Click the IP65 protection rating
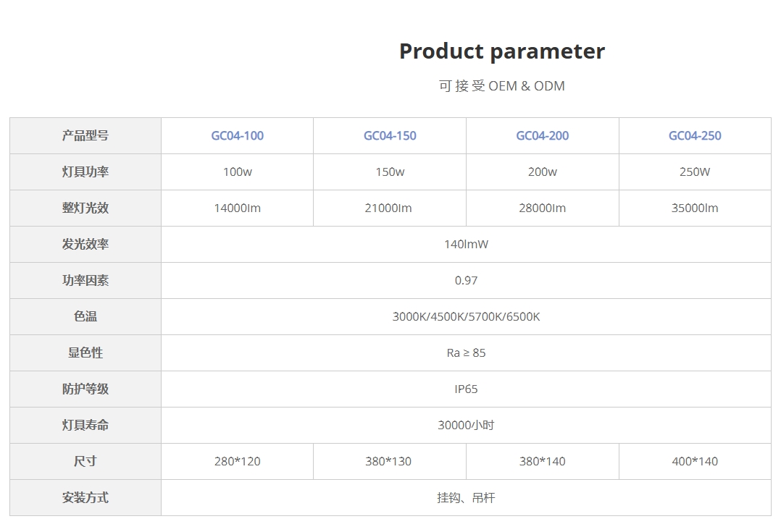781x532 pixels. (x=466, y=389)
